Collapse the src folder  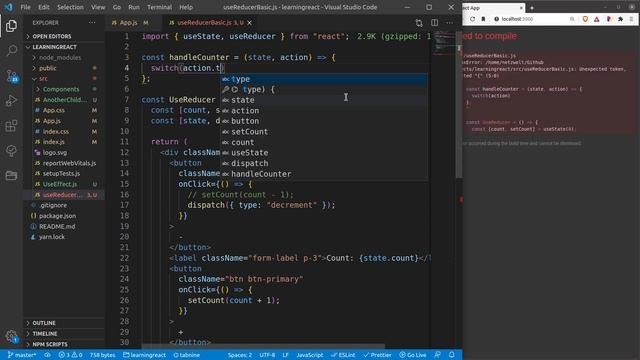pos(43,79)
